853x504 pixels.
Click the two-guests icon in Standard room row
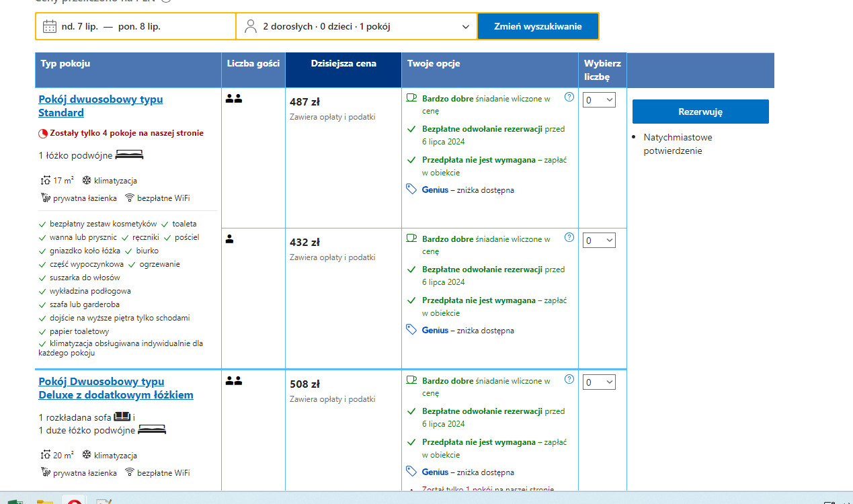pyautogui.click(x=233, y=99)
